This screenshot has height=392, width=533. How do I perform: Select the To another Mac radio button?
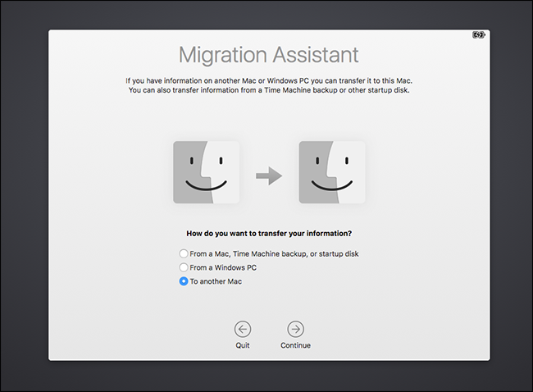tap(184, 282)
